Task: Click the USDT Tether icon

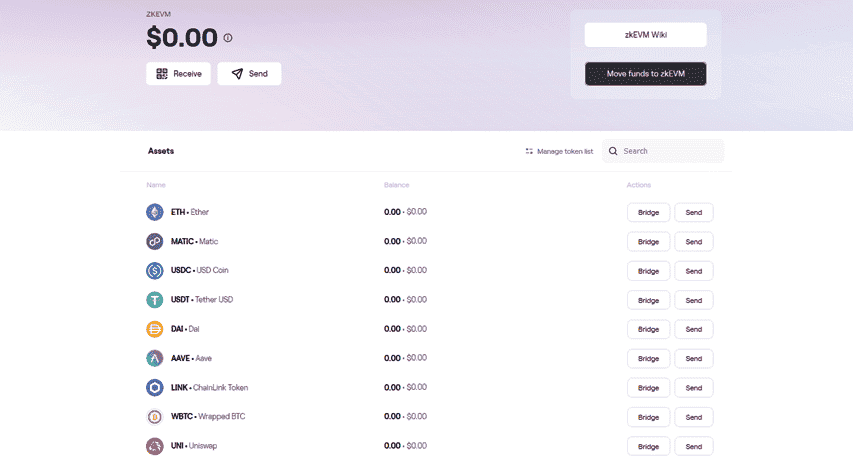Action: (154, 300)
